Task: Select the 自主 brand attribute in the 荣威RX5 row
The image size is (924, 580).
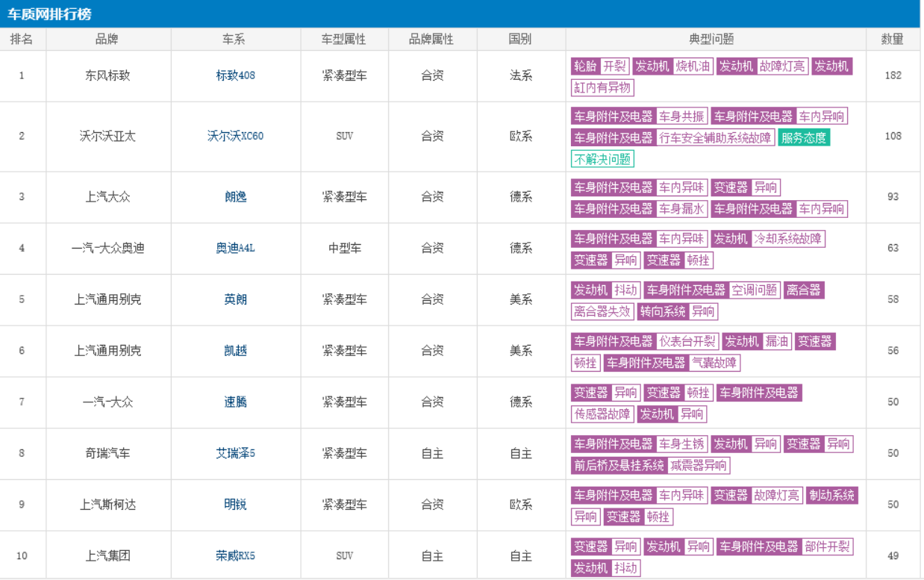Action: (432, 556)
